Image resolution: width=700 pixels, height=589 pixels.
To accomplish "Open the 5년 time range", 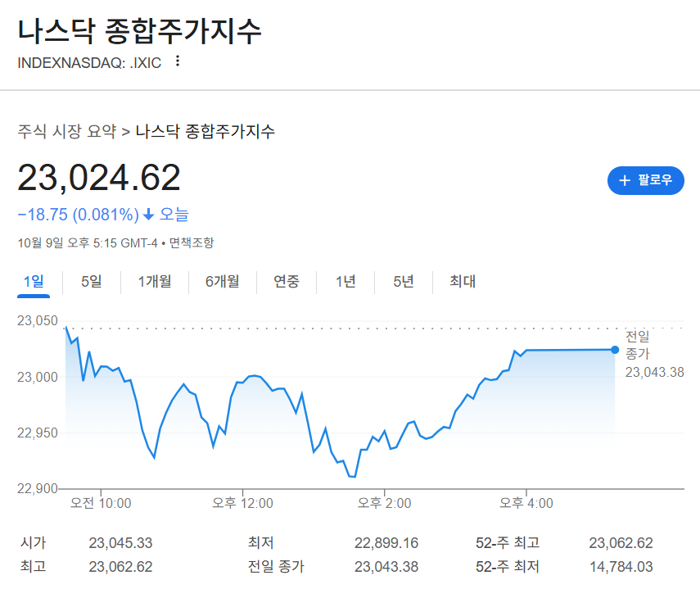I will click(x=402, y=281).
